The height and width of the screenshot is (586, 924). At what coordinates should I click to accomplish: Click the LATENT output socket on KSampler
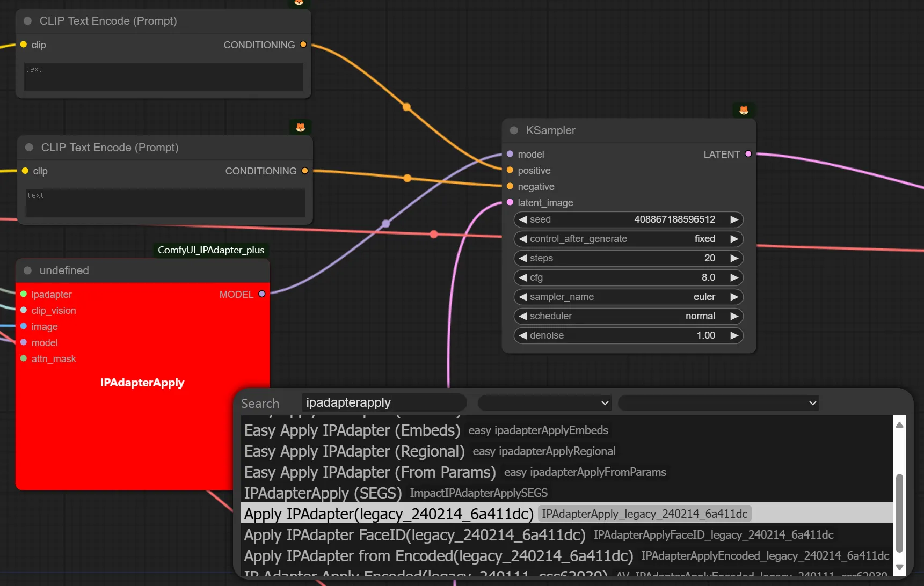(748, 154)
